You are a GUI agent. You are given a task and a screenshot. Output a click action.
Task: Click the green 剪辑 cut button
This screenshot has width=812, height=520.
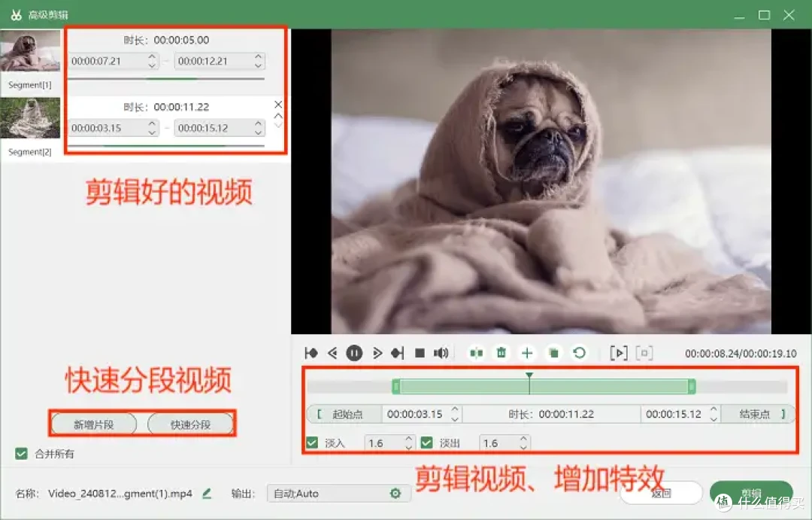751,493
